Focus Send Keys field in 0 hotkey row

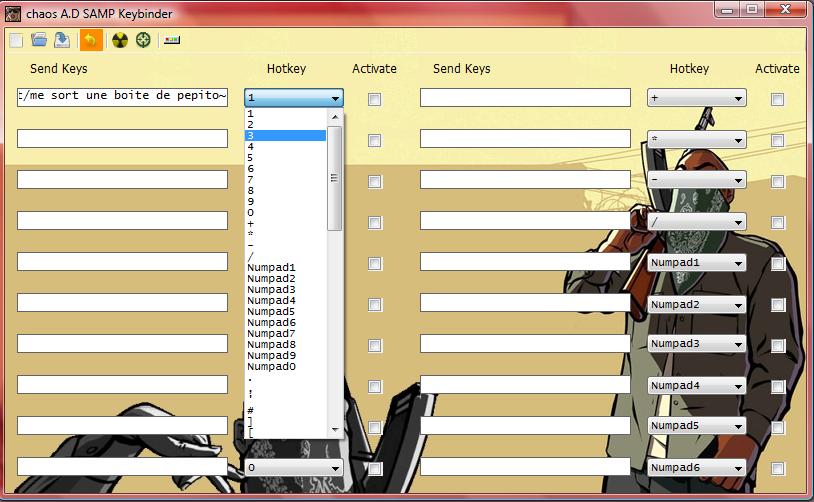pyautogui.click(x=123, y=467)
